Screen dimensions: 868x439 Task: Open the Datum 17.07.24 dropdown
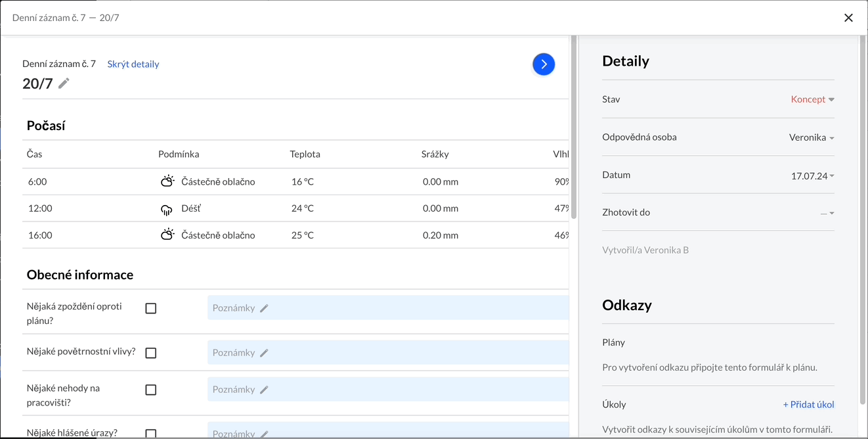pyautogui.click(x=813, y=175)
